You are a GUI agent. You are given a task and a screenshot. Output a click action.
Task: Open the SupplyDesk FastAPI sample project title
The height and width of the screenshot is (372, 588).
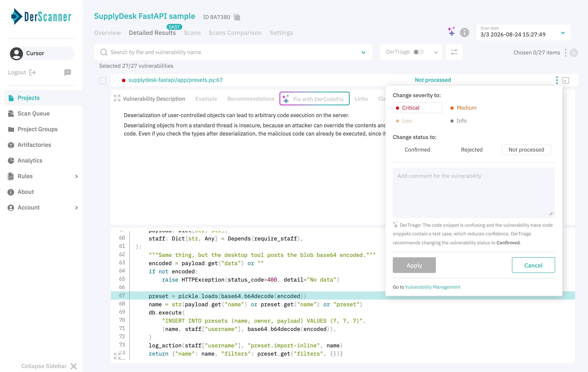tap(145, 16)
